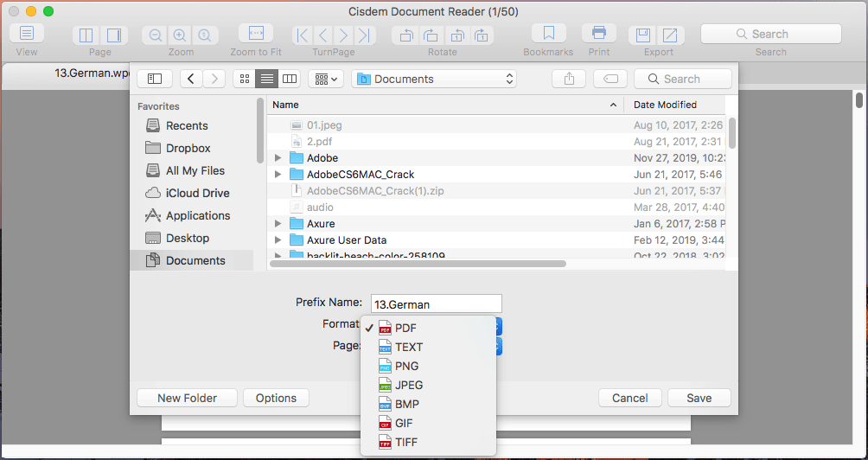This screenshot has width=868, height=460.
Task: Click the file list vertical scrollbar
Action: point(731,133)
